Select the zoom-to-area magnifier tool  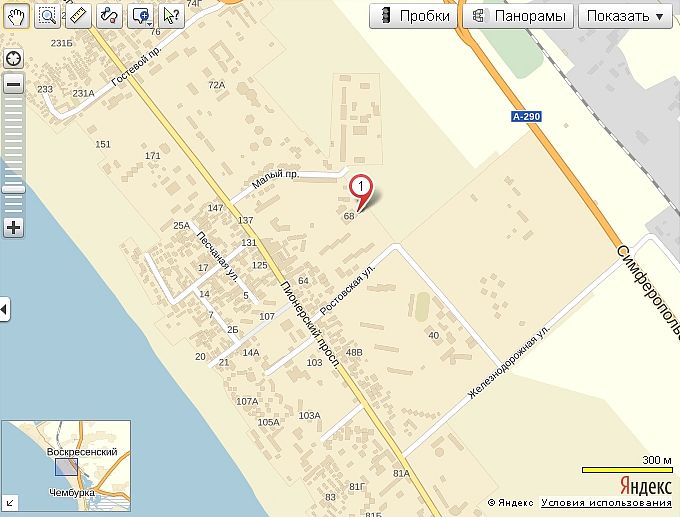click(x=47, y=16)
